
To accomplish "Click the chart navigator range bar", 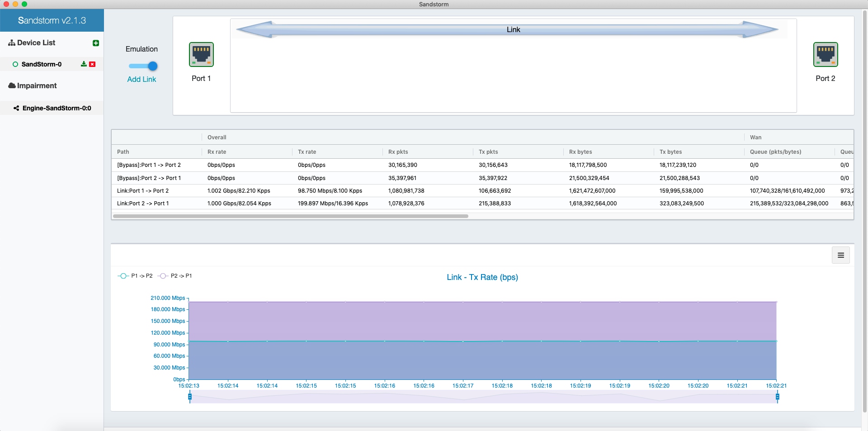I will (484, 398).
